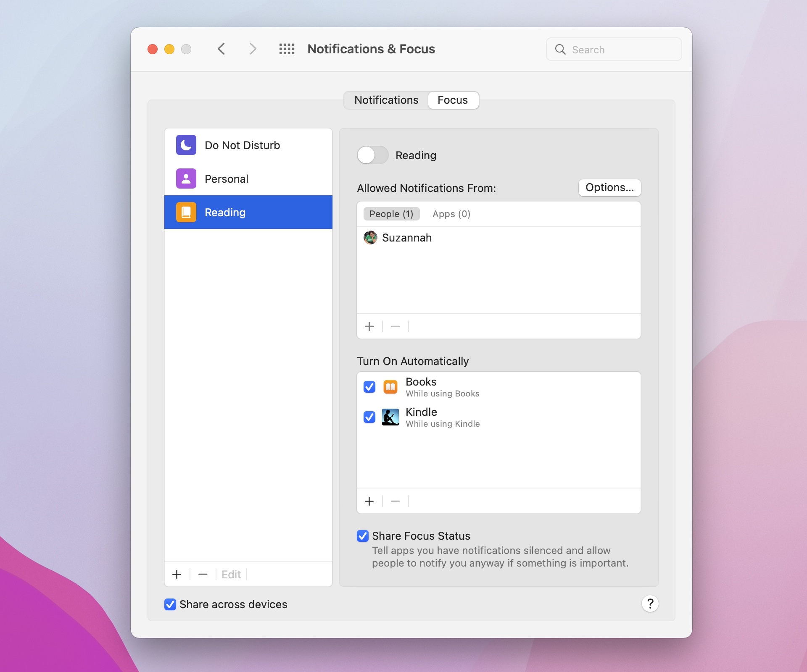Remove allowed person with minus button
The width and height of the screenshot is (807, 672).
(396, 326)
